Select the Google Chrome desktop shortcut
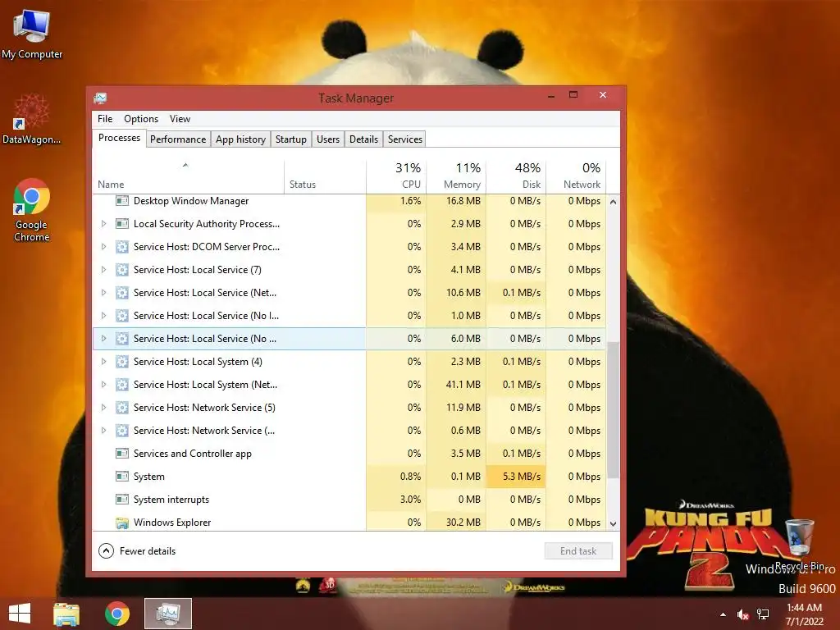The width and height of the screenshot is (840, 630). click(x=32, y=210)
